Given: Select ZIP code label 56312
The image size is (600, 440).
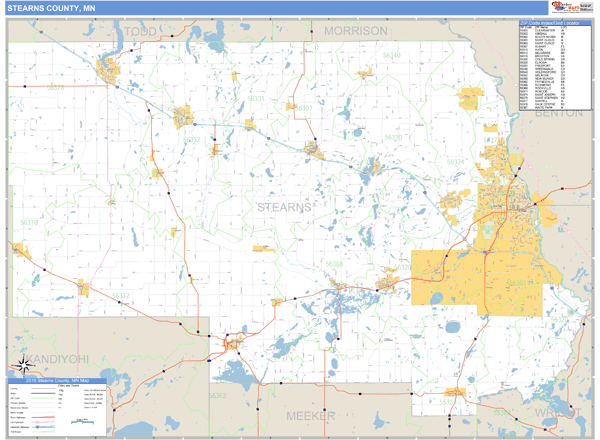Looking at the screenshot, I should [120, 295].
